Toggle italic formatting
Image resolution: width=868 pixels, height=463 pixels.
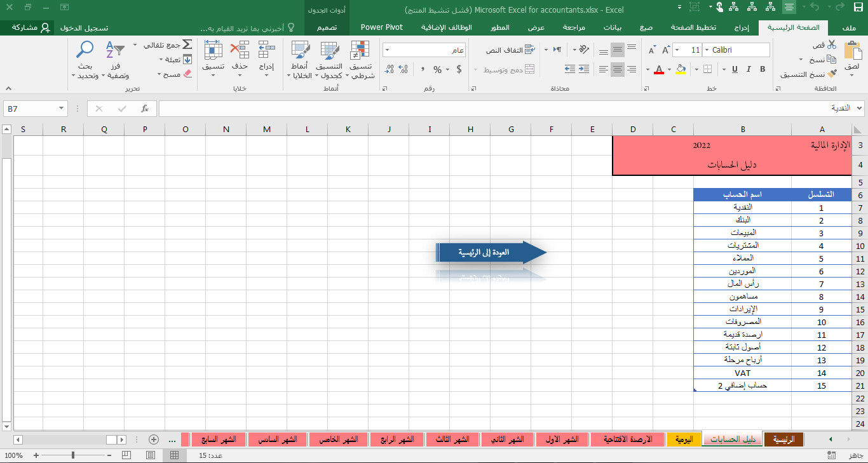(749, 69)
